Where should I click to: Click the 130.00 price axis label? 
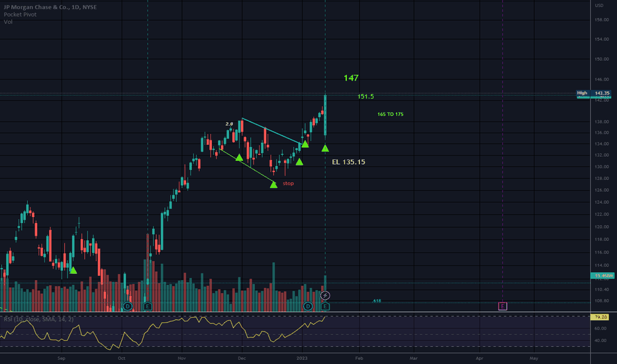coord(602,167)
